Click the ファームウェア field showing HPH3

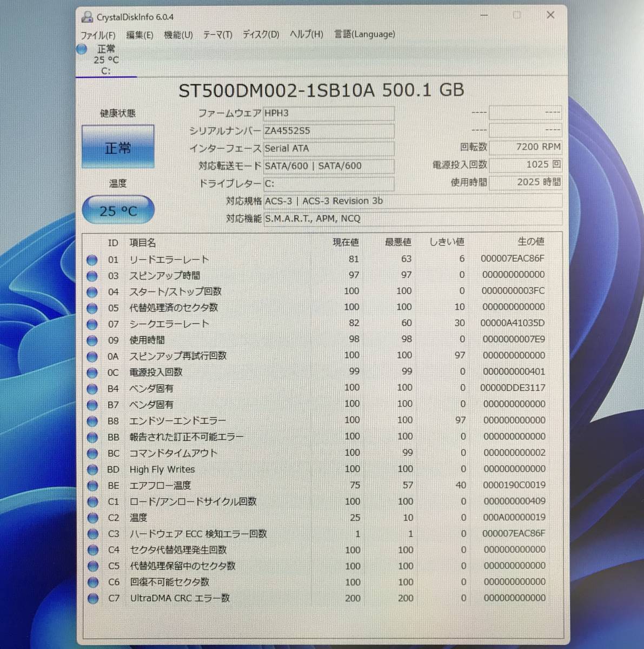pyautogui.click(x=329, y=113)
